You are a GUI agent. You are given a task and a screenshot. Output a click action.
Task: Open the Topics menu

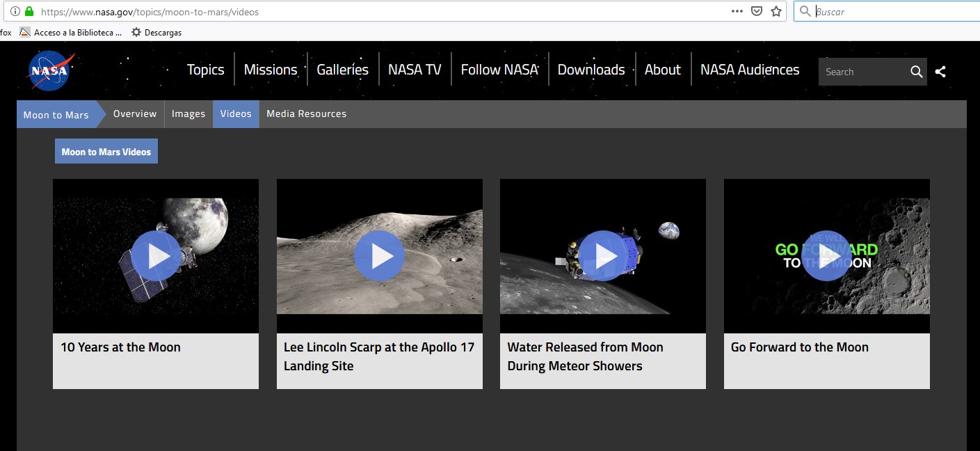(205, 70)
